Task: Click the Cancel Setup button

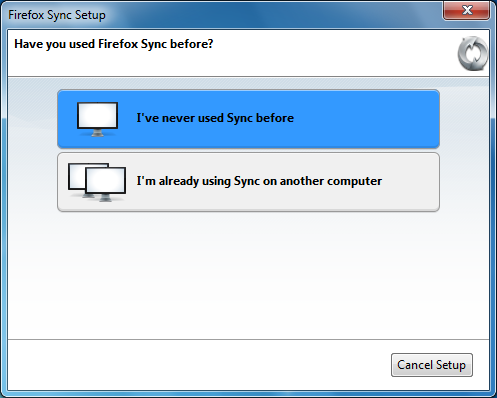Action: coord(432,365)
